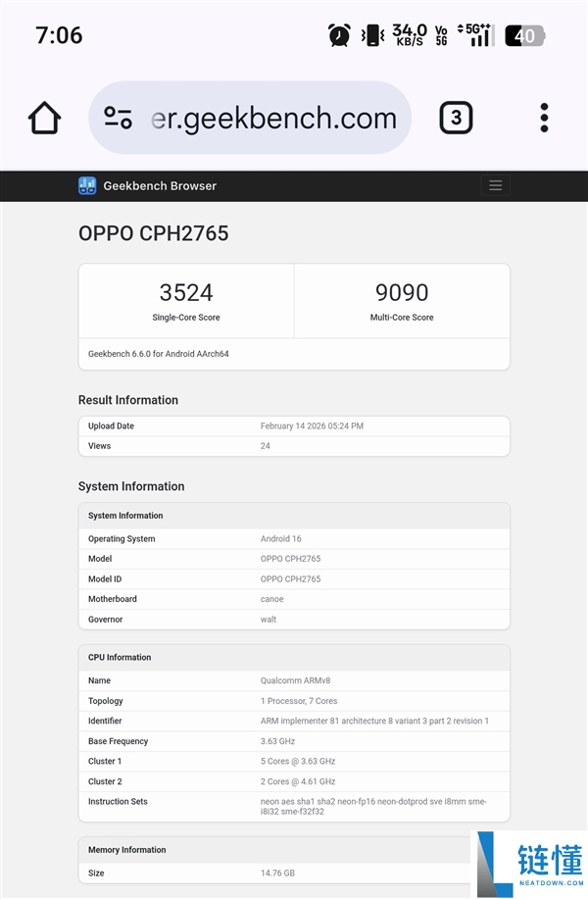Select the Android 16 operating system value
588x899 pixels.
point(281,538)
